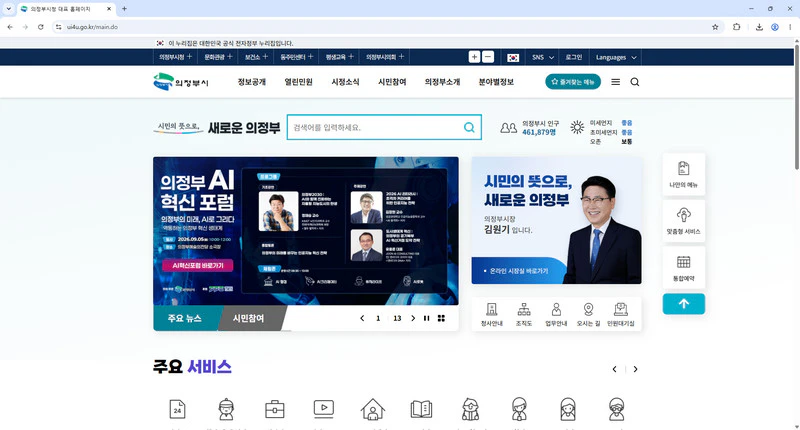The width and height of the screenshot is (800, 430).
Task: Click the 의정부시 인구 461,879명 text
Action: point(540,128)
